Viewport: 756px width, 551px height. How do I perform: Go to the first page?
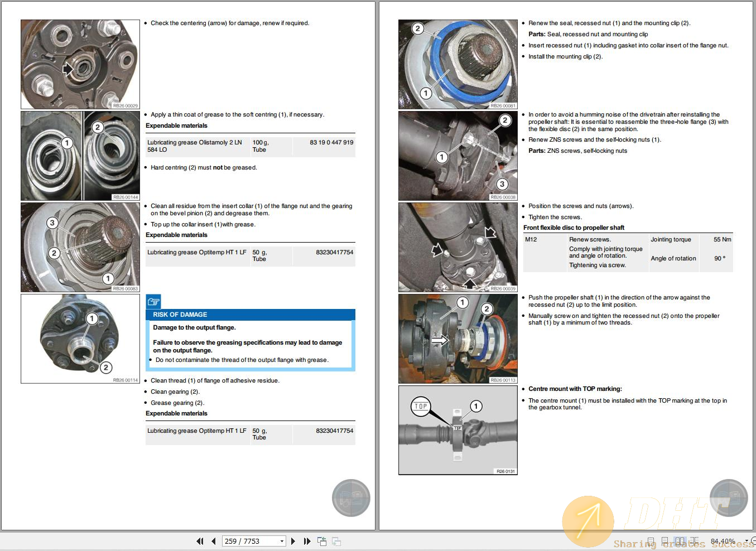coord(200,541)
